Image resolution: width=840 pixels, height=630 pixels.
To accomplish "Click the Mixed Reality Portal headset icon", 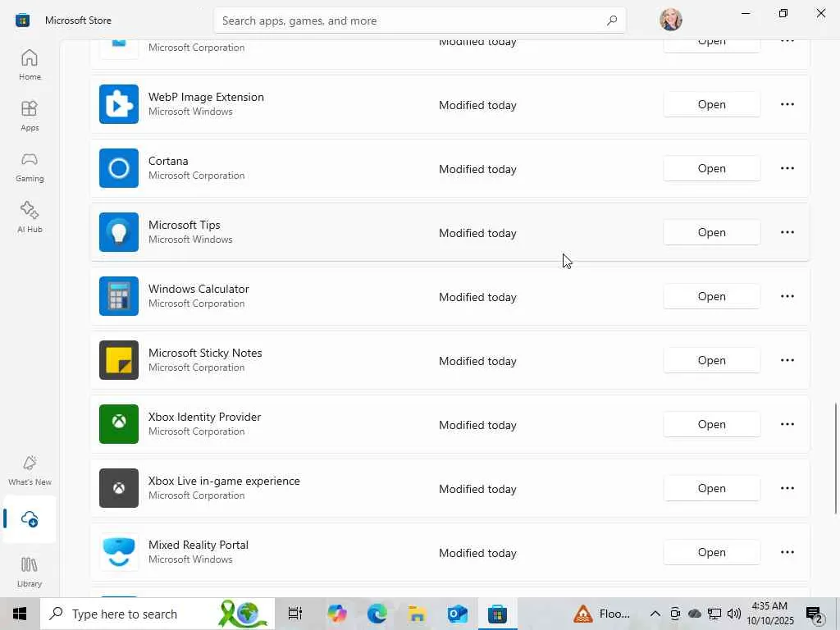I will point(119,552).
